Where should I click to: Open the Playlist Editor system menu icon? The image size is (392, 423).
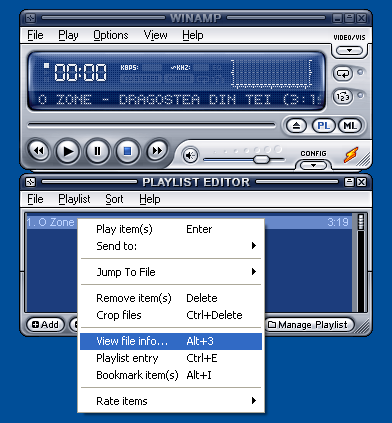tap(30, 182)
